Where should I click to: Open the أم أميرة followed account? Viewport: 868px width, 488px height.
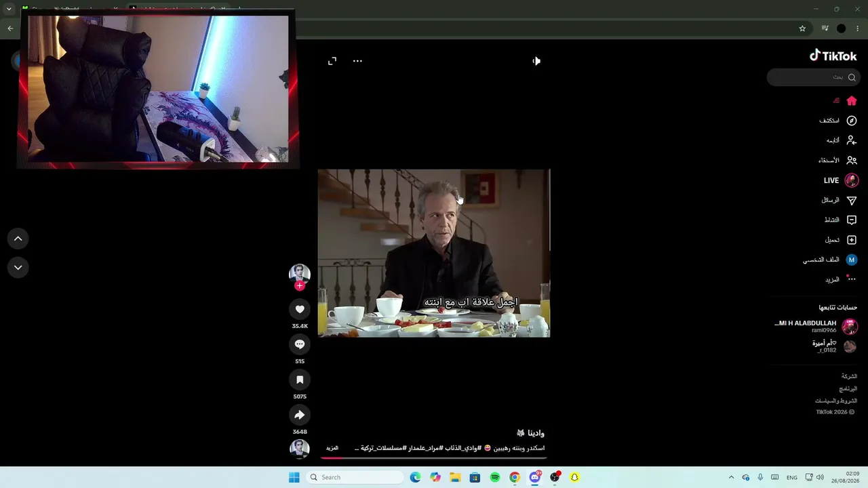tap(834, 346)
